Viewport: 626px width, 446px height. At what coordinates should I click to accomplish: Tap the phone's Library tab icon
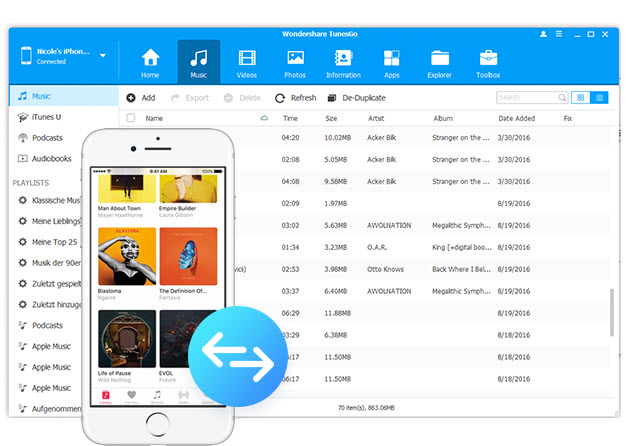click(x=106, y=395)
